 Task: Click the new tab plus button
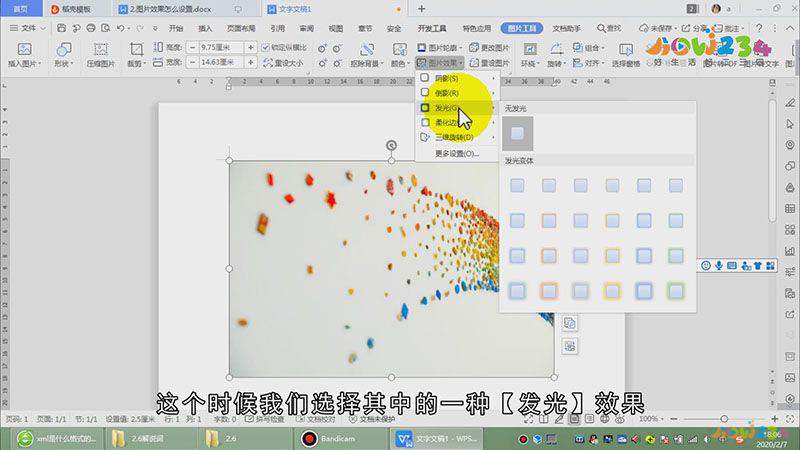click(421, 9)
